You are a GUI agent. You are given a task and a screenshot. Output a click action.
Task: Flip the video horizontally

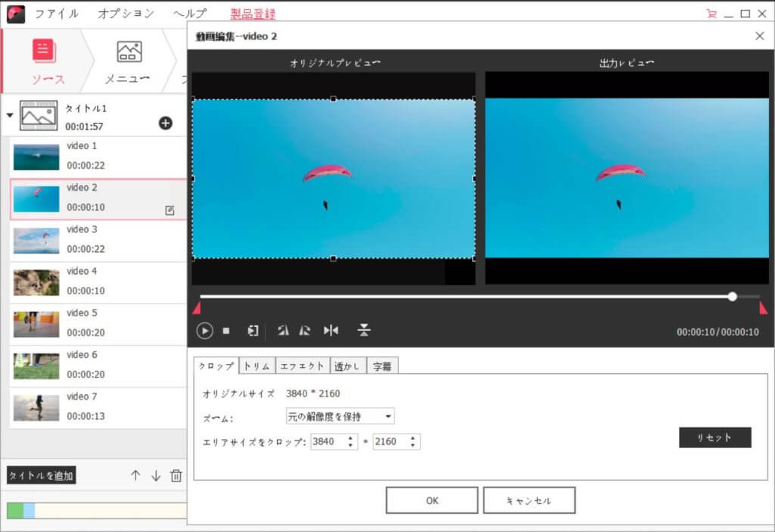330,331
